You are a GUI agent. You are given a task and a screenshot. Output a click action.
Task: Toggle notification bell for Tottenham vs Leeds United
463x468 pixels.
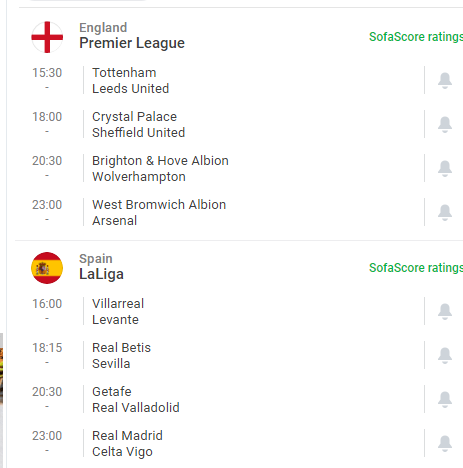coord(445,80)
